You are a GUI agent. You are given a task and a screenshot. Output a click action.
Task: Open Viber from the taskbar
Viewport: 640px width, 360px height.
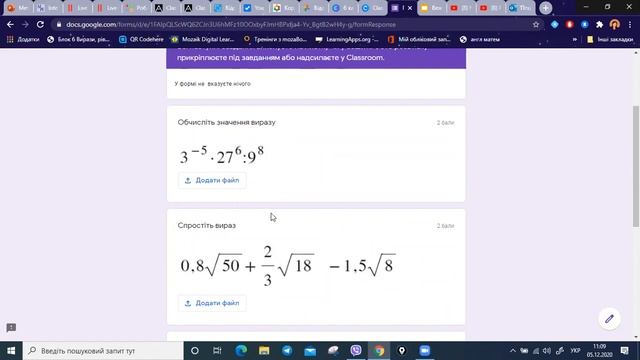click(x=356, y=351)
